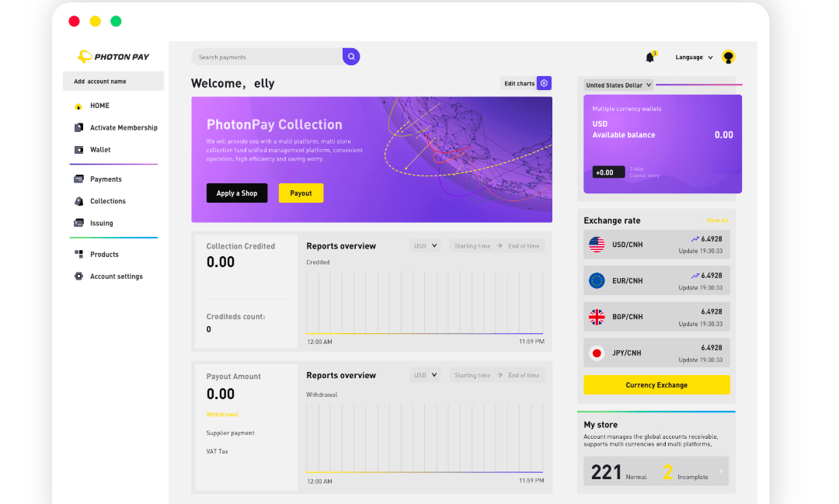Screen dimensions: 839x504
Task: Click the purple search magnifier button
Action: pyautogui.click(x=351, y=57)
